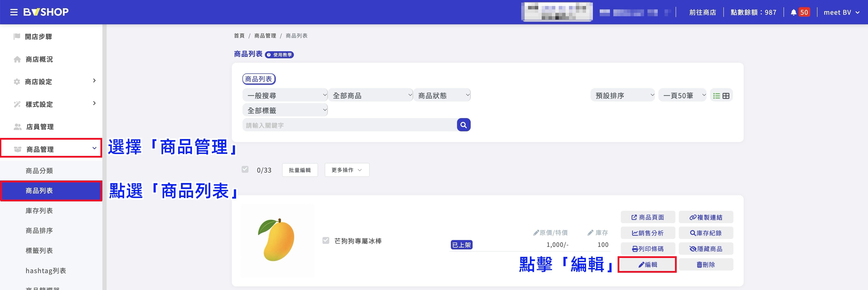The width and height of the screenshot is (868, 290).
Task: Click 前往商店 link in header
Action: coord(703,12)
